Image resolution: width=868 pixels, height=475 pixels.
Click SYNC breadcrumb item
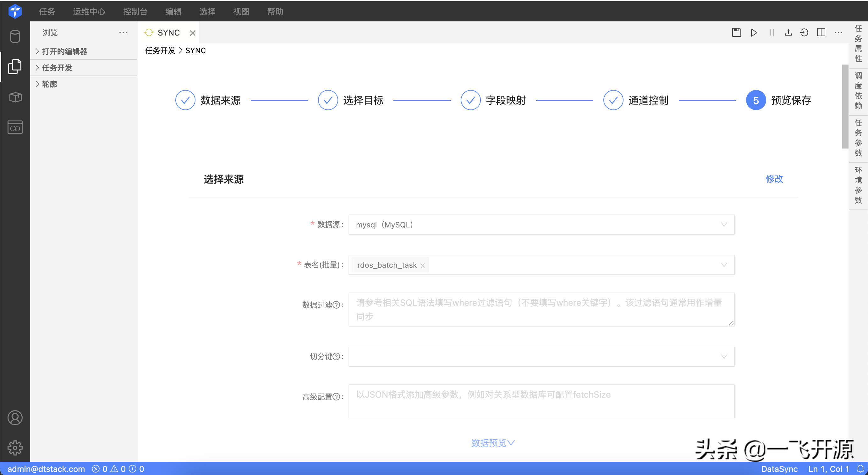coord(195,51)
